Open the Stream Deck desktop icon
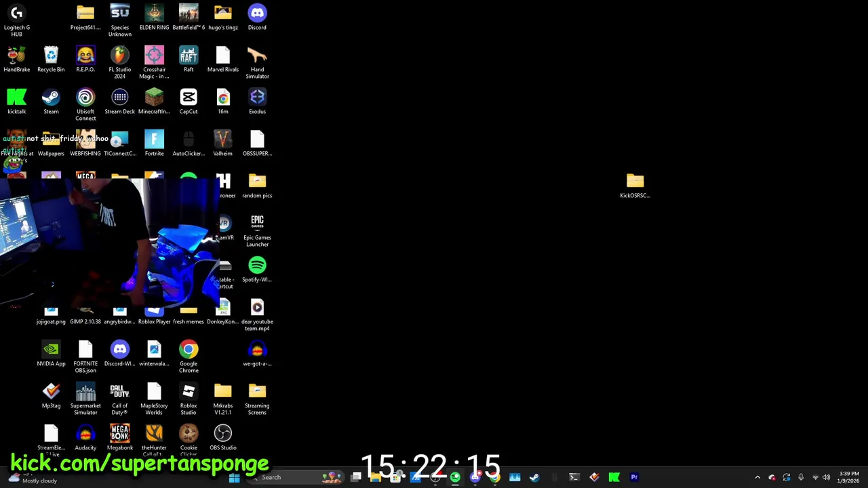Viewport: 868px width, 488px height. coord(120,102)
